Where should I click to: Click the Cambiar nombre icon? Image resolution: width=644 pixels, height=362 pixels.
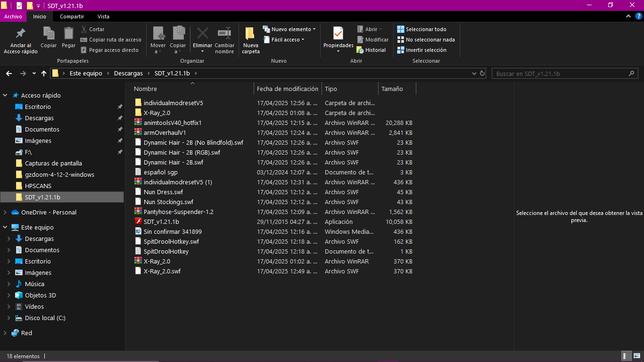tap(224, 33)
